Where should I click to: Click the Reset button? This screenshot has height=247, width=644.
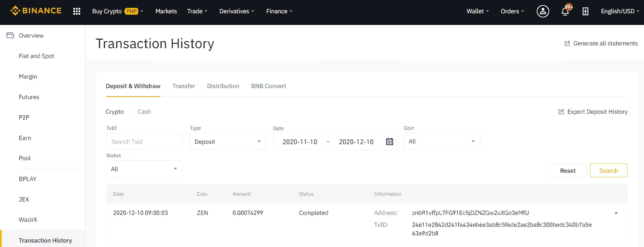(568, 170)
